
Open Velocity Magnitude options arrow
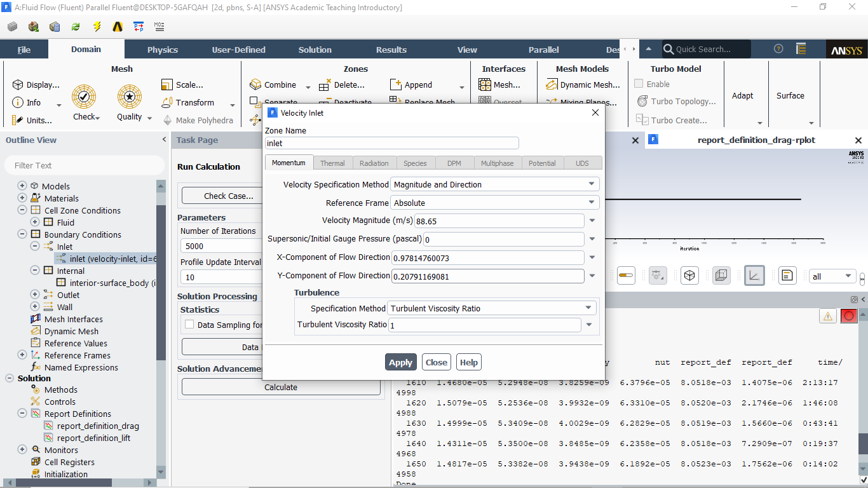coord(592,221)
